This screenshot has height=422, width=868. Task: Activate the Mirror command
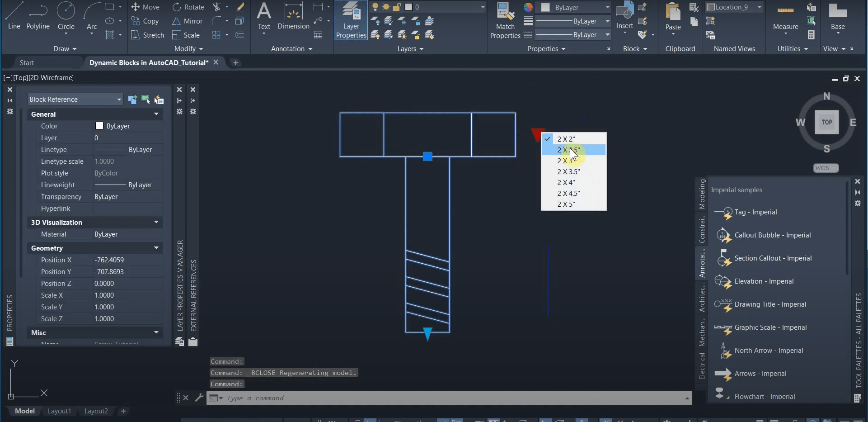pos(187,21)
